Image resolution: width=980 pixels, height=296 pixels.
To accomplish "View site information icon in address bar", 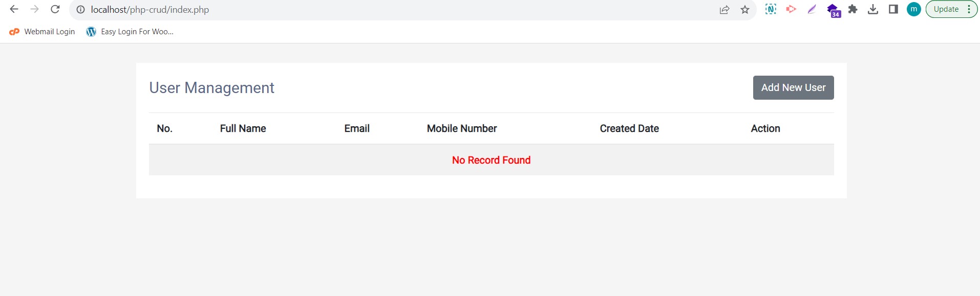I will (80, 10).
